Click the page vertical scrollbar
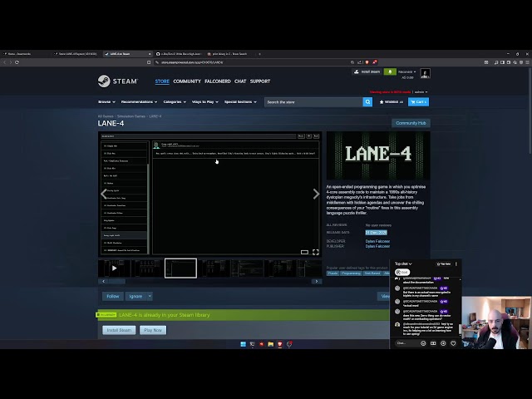This screenshot has height=399, width=532. pyautogui.click(x=530, y=111)
